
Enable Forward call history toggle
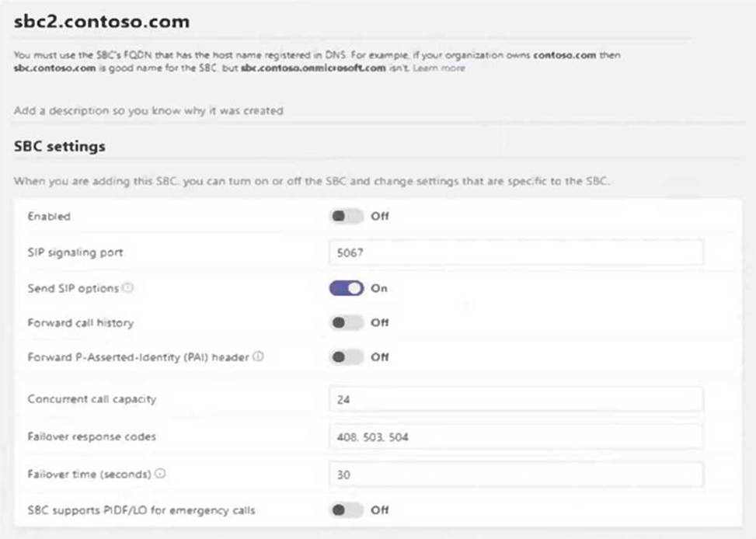click(347, 322)
